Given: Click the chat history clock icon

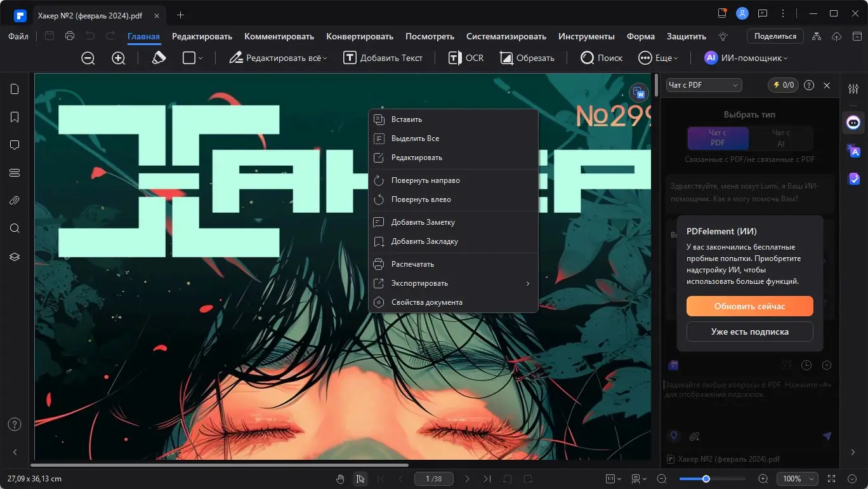Looking at the screenshot, I should pos(806,365).
